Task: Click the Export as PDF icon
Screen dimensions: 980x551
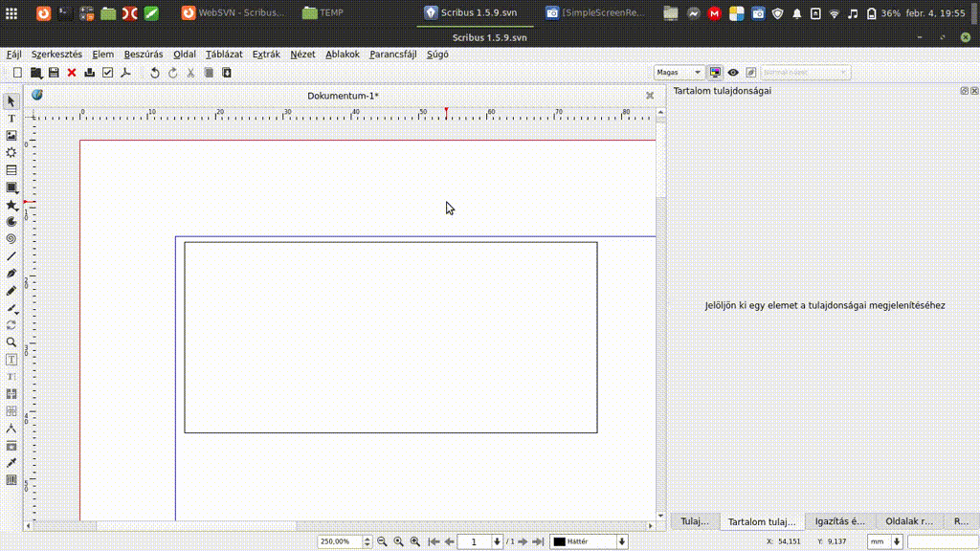Action: click(x=124, y=73)
